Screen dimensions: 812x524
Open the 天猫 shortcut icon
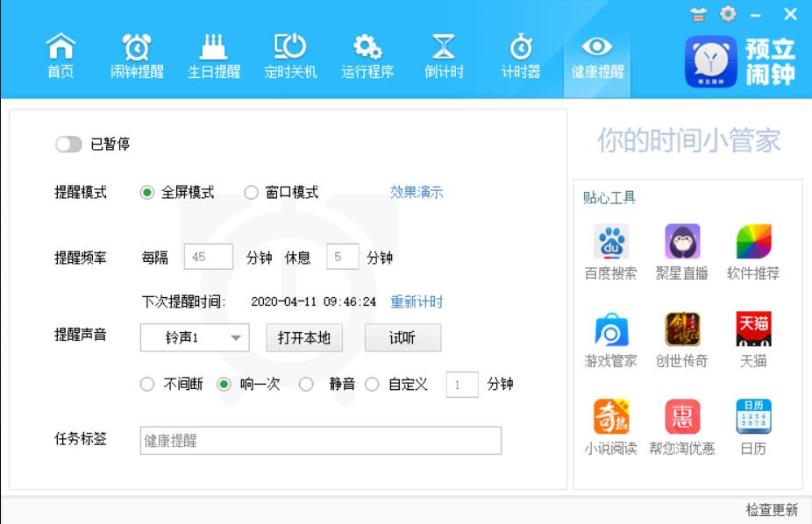[x=753, y=329]
